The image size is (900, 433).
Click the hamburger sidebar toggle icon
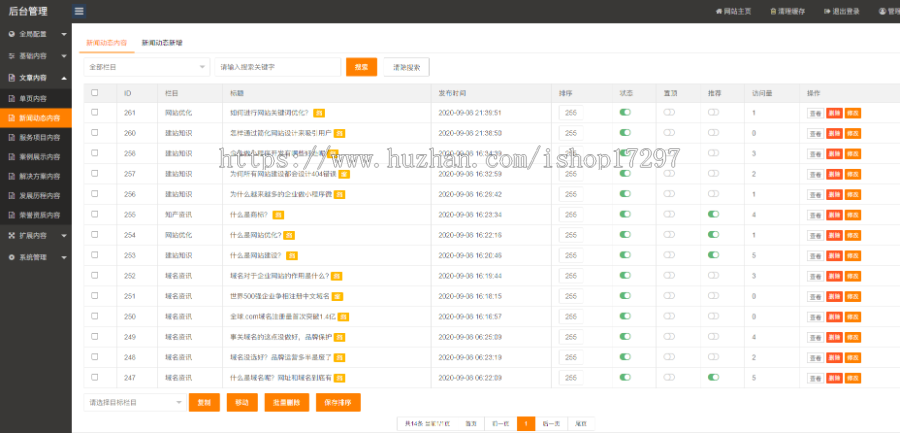(79, 11)
